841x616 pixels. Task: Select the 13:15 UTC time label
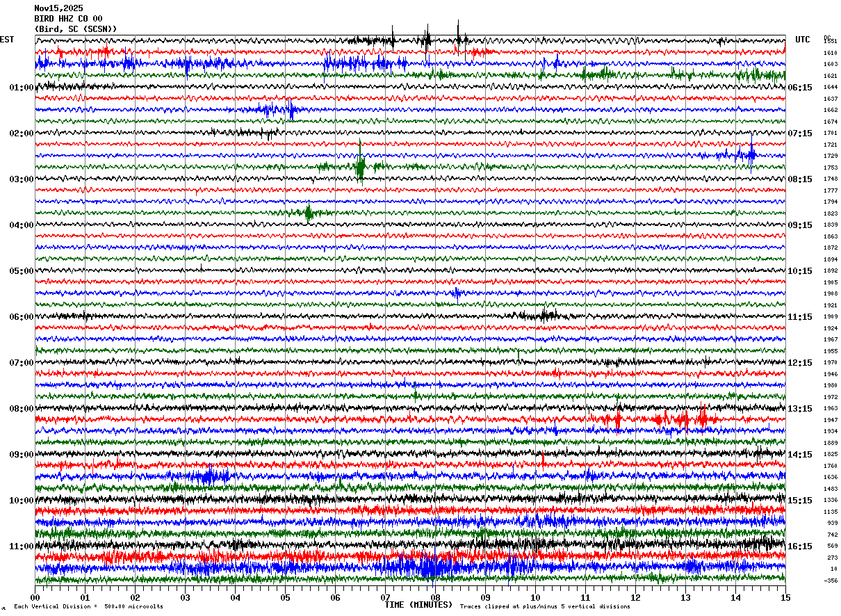(x=801, y=409)
